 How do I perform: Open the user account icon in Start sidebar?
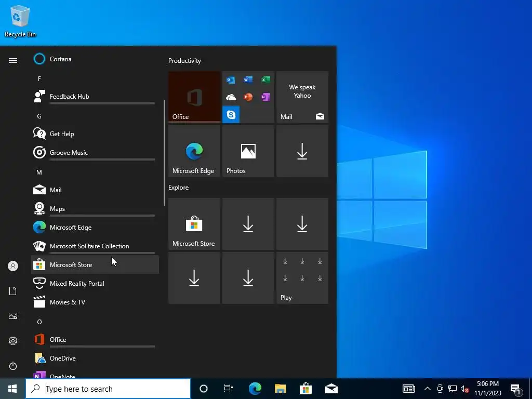(x=13, y=266)
